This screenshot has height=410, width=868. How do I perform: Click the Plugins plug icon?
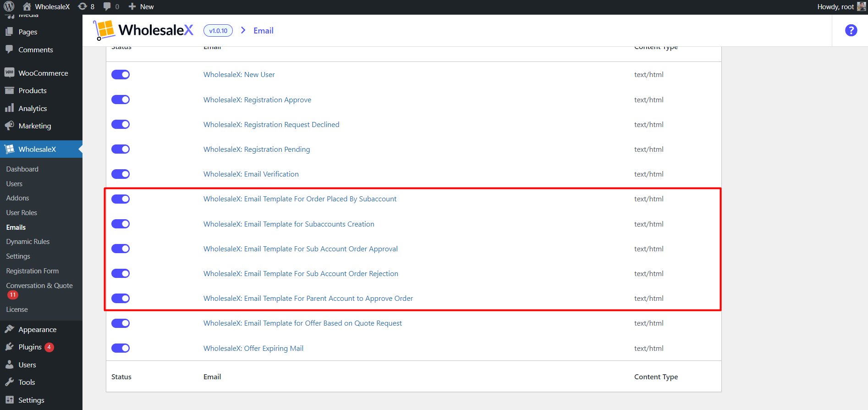pyautogui.click(x=9, y=347)
